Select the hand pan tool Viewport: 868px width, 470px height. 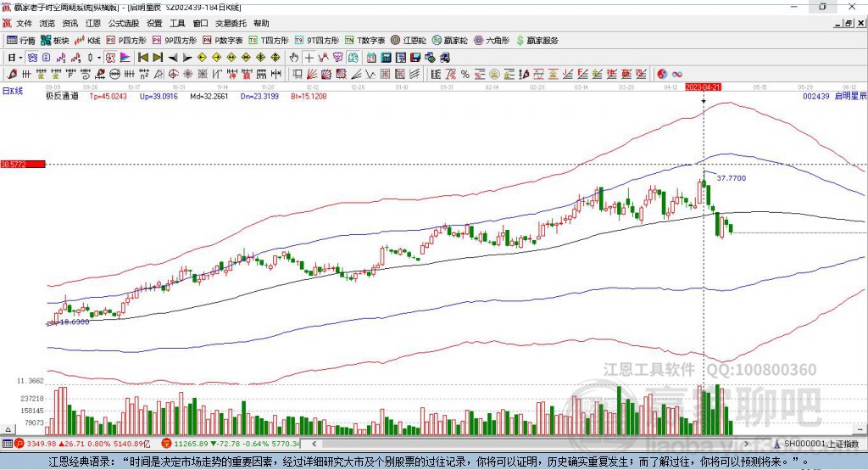pos(294,58)
